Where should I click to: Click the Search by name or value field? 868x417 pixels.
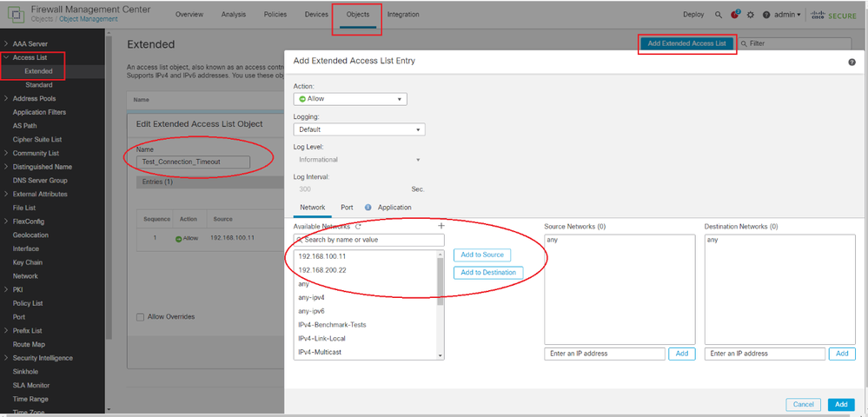pyautogui.click(x=368, y=240)
